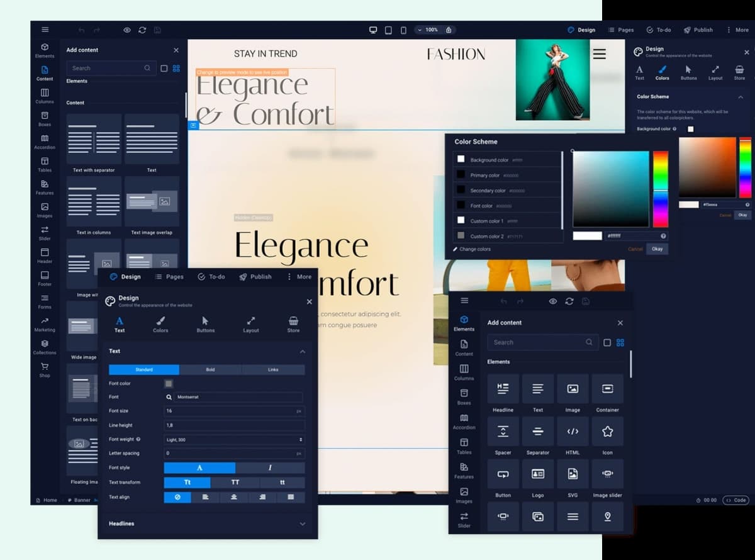Select the SVG element
This screenshot has height=560, width=755.
(x=573, y=474)
